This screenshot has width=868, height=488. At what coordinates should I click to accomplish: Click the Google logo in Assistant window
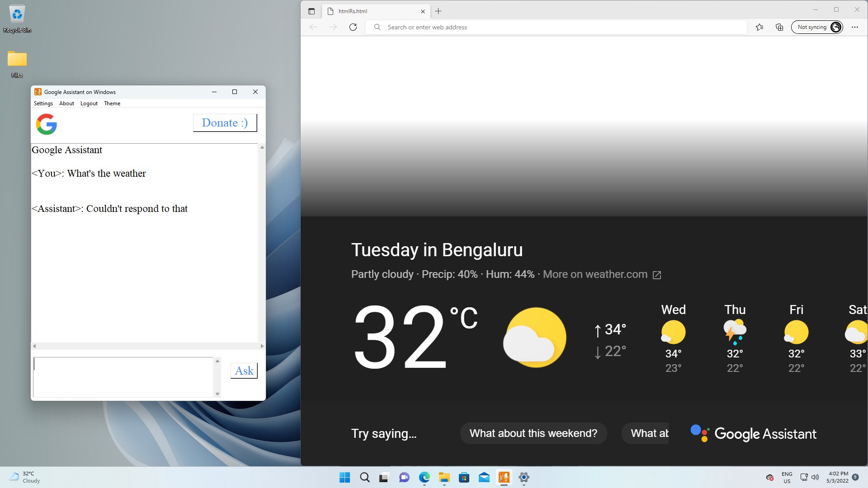tap(46, 124)
